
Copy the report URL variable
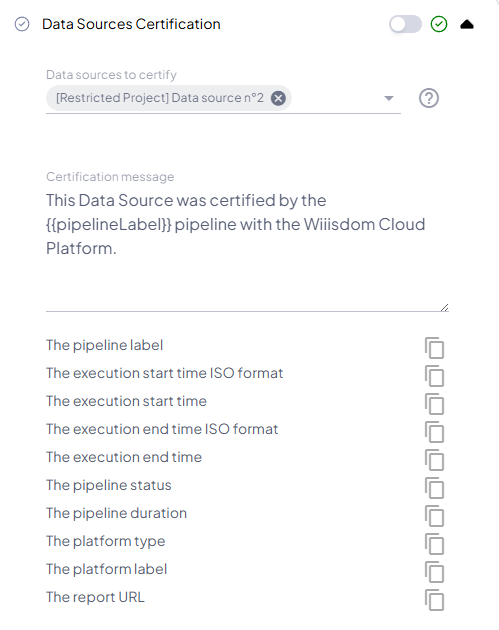434,600
